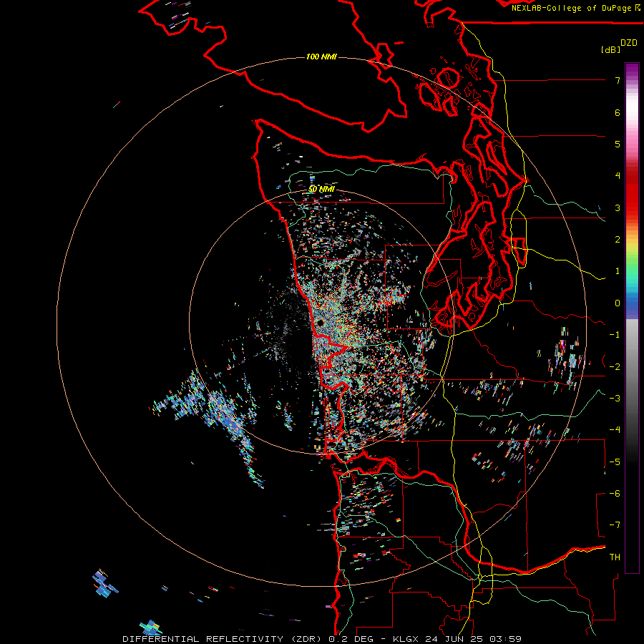This screenshot has height=644, width=644.
Task: Click the 50 NMI range ring label
Action: (x=321, y=189)
